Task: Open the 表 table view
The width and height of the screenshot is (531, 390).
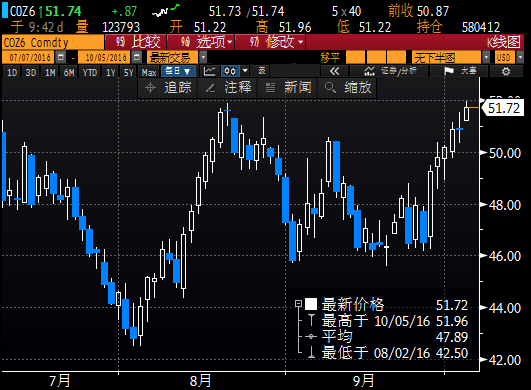Action: point(261,71)
